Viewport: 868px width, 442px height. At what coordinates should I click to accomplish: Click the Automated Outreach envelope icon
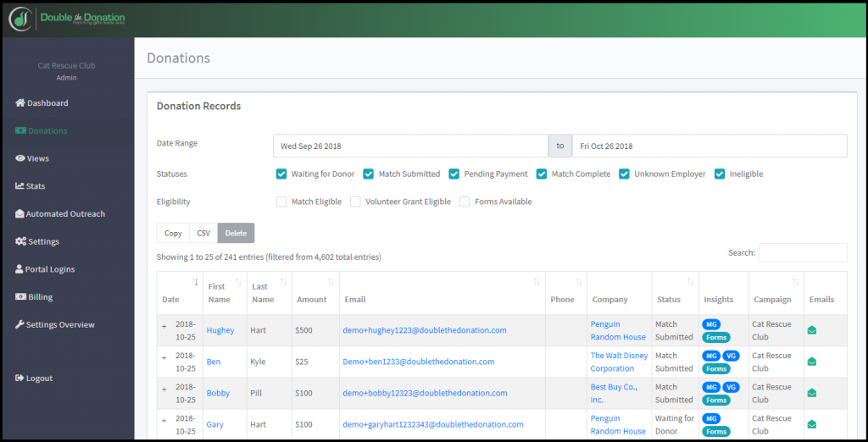(19, 213)
